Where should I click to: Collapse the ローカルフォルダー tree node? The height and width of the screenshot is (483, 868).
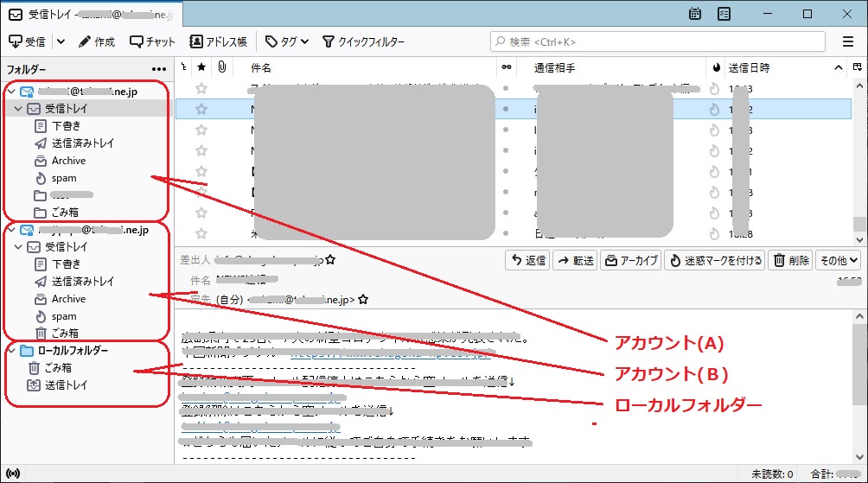click(x=10, y=351)
